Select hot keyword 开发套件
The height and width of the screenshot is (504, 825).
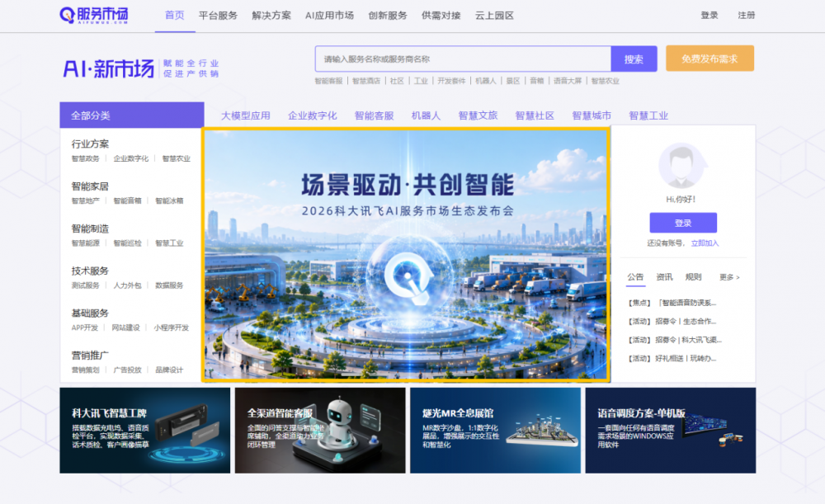point(451,81)
